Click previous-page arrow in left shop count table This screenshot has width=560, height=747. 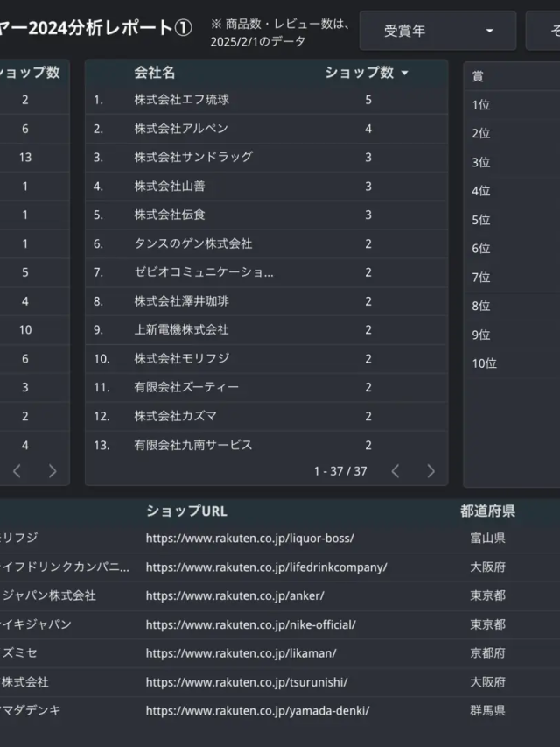tap(17, 471)
